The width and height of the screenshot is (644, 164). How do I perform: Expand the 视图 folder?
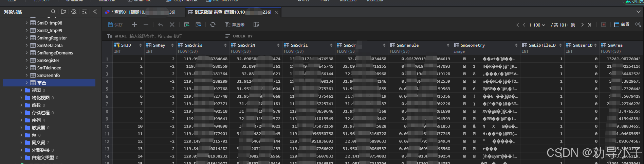(21, 90)
